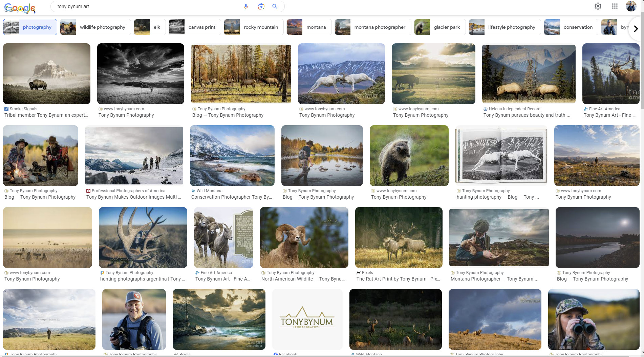644x357 pixels.
Task: Toggle the photography filter chip
Action: [30, 27]
